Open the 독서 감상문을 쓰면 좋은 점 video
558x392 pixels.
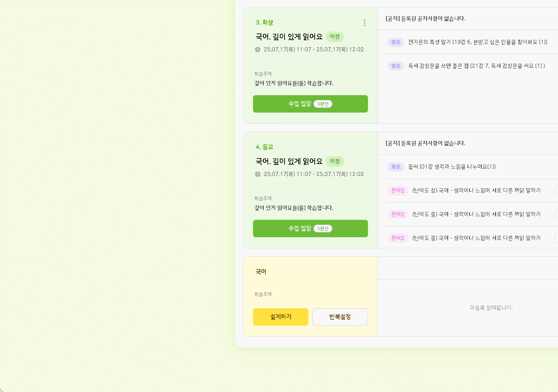476,66
